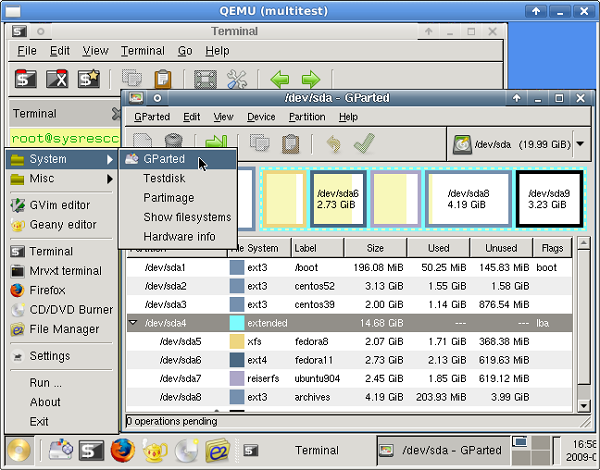Collapse the /dev/sda4 extended partition row
The image size is (600, 470).
pos(133,323)
